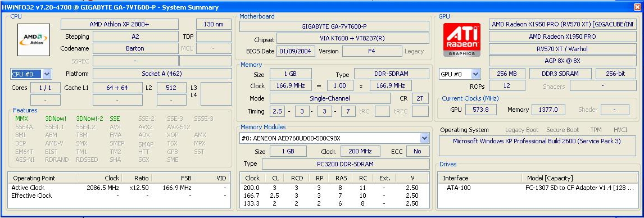Click the 256 MB video memory field

507,74
